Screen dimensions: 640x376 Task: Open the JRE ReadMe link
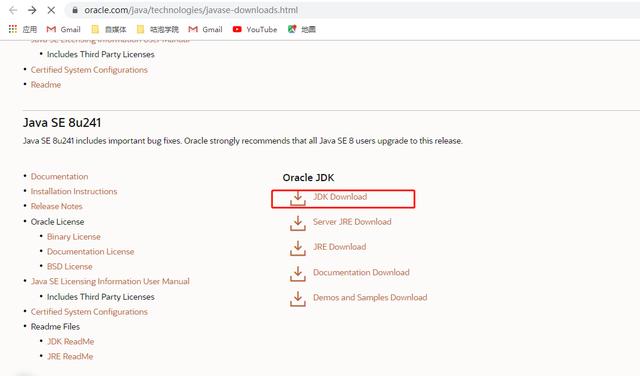coord(70,356)
